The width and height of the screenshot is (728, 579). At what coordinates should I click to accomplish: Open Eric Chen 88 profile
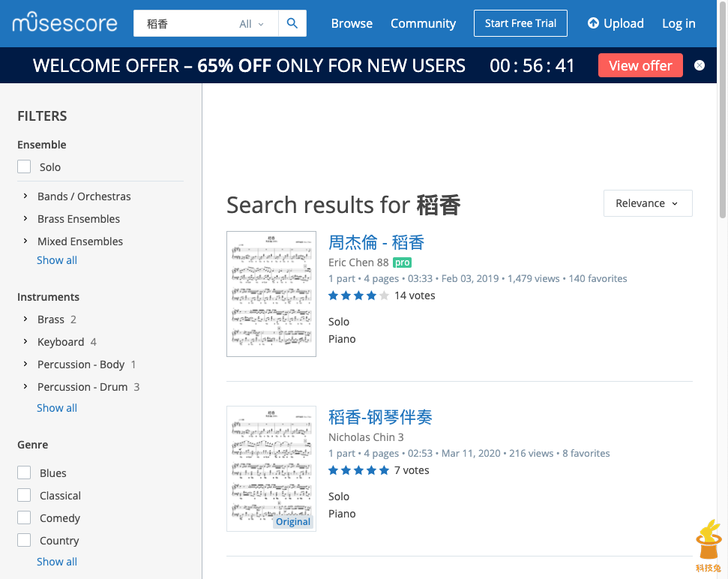pyautogui.click(x=358, y=262)
